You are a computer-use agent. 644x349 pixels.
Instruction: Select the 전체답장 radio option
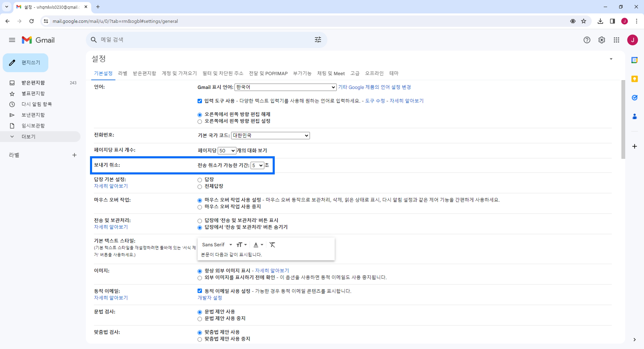tap(199, 187)
